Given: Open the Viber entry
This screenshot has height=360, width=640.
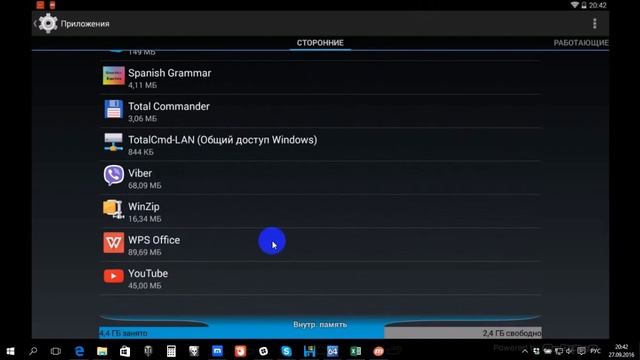Looking at the screenshot, I should coord(320,178).
